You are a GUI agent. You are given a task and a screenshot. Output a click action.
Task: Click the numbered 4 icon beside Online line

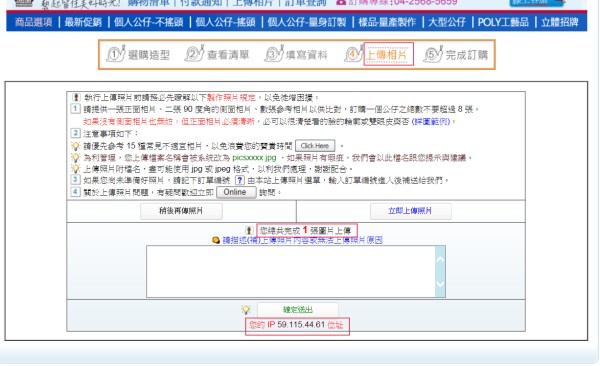click(x=75, y=191)
